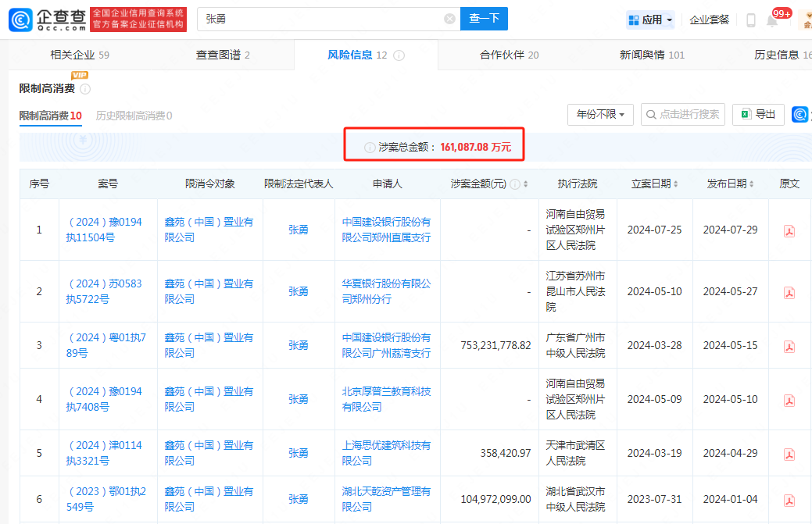
Task: Sort by 立案日期 column
Action: click(x=675, y=184)
